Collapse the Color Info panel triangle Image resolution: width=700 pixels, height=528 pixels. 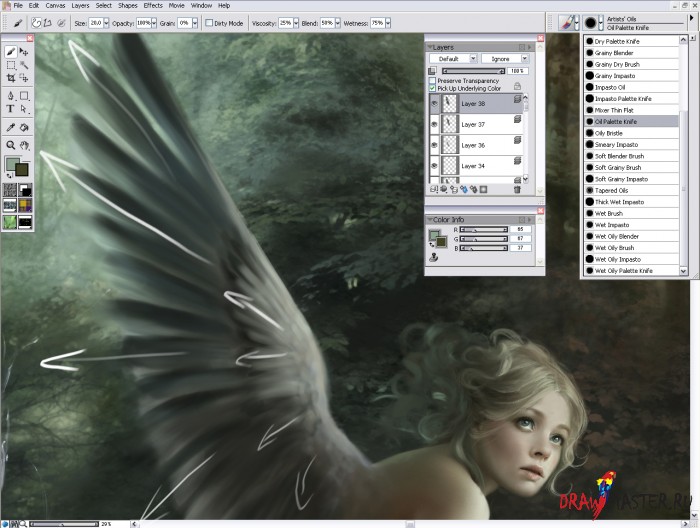pyautogui.click(x=430, y=219)
